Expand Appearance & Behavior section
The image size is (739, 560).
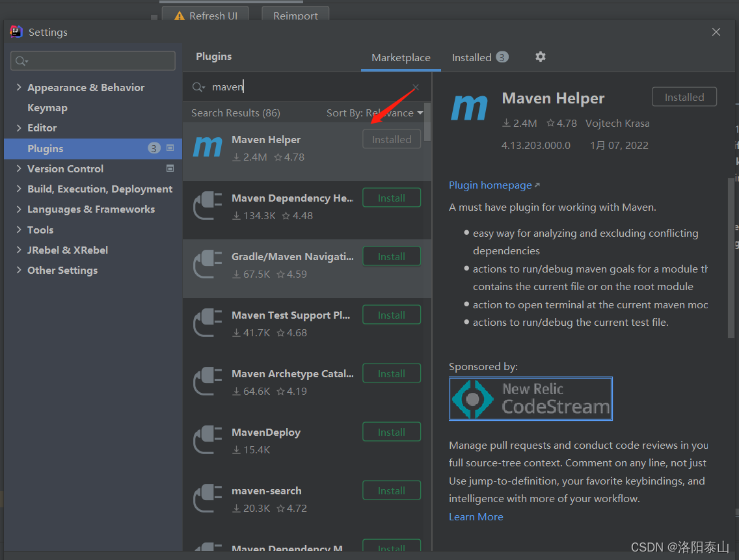[19, 87]
